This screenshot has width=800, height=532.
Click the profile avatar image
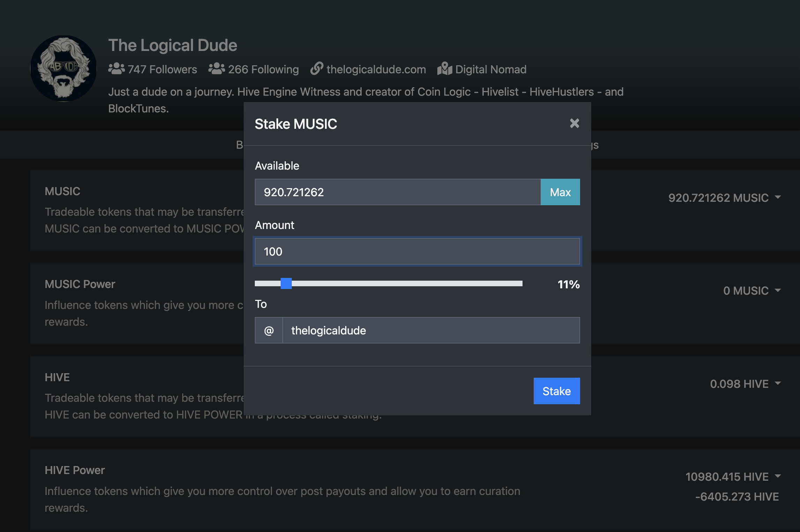[x=64, y=68]
